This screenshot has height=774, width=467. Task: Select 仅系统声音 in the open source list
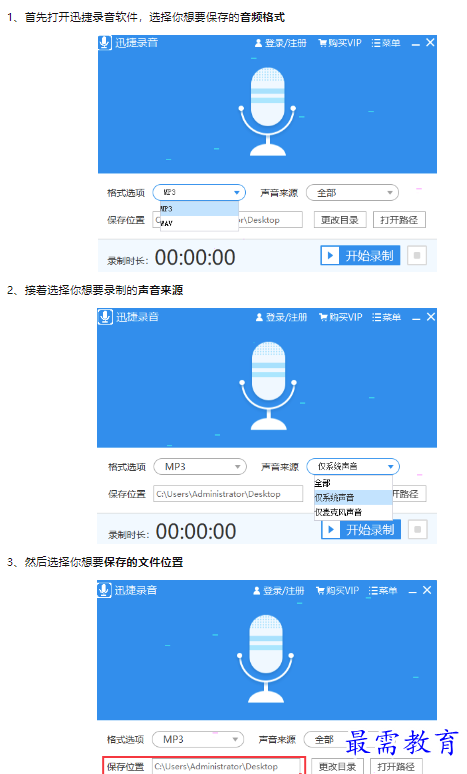click(x=353, y=497)
